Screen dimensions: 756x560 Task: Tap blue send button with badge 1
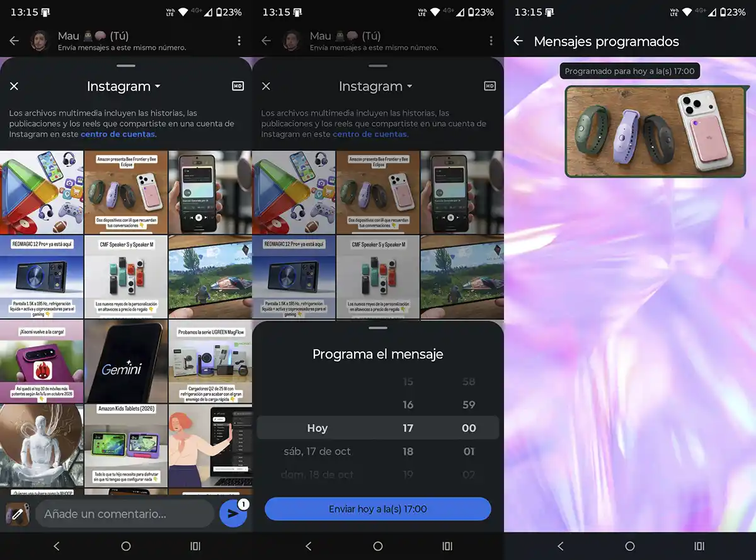pyautogui.click(x=233, y=514)
